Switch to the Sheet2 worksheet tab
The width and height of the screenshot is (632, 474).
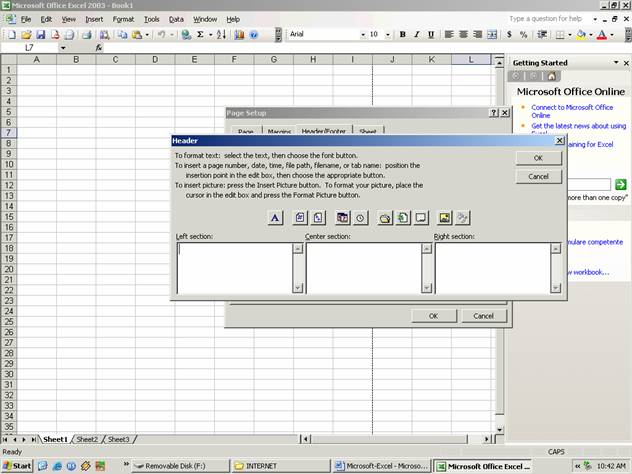click(87, 439)
